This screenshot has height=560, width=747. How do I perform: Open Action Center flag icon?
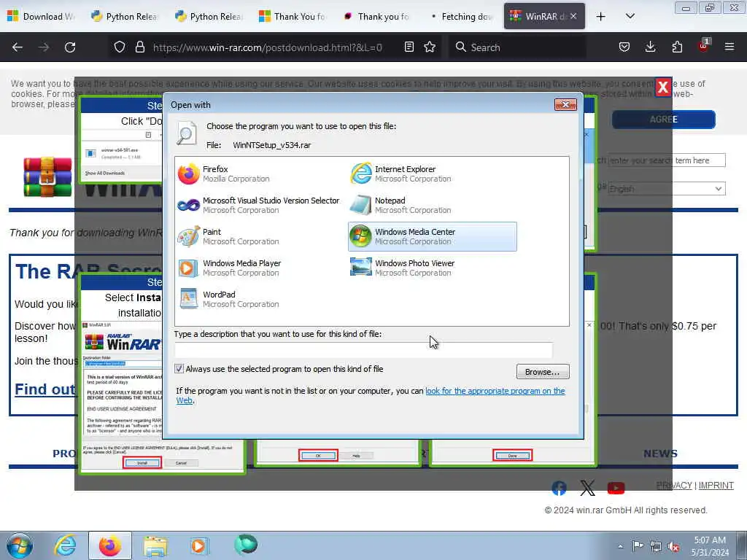638,546
